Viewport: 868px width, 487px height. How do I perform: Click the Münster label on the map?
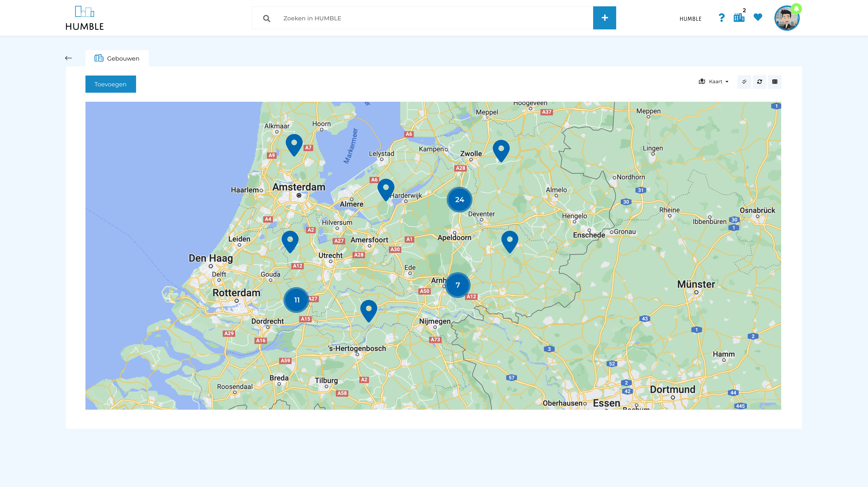[x=696, y=284]
